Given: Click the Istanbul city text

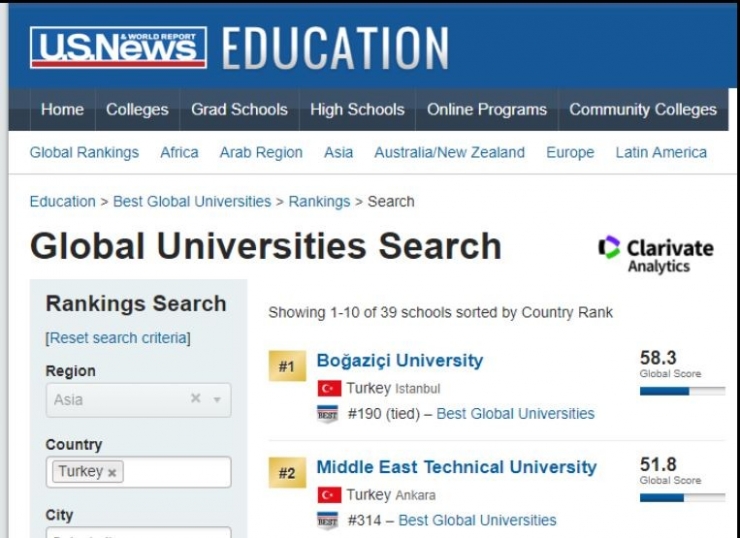Looking at the screenshot, I should (x=418, y=389).
